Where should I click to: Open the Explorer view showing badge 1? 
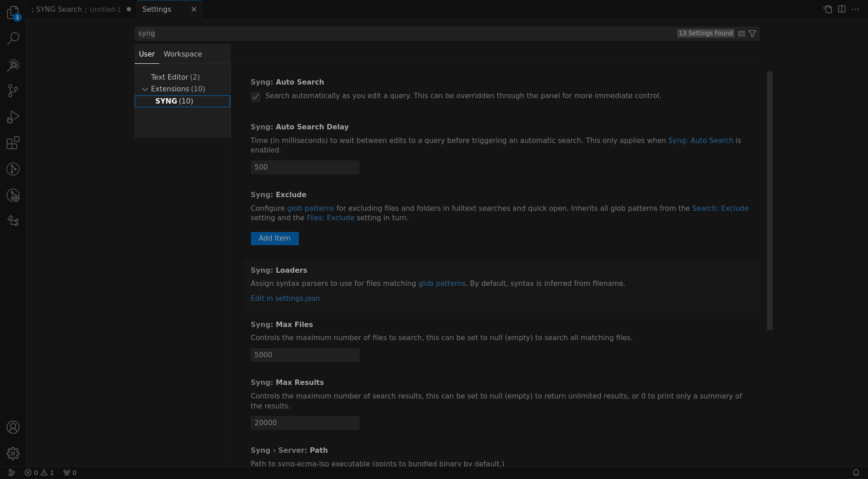(13, 13)
